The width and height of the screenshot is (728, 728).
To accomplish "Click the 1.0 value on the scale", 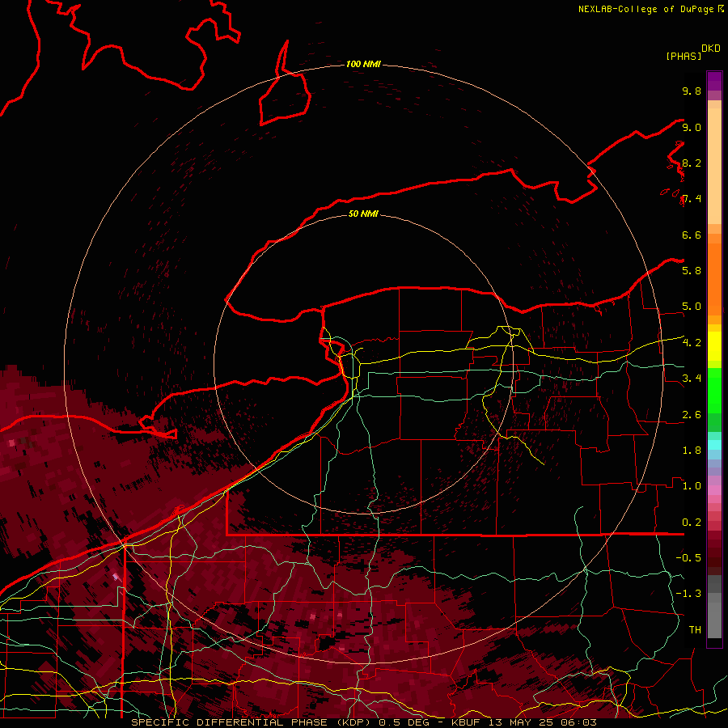I will click(x=692, y=486).
